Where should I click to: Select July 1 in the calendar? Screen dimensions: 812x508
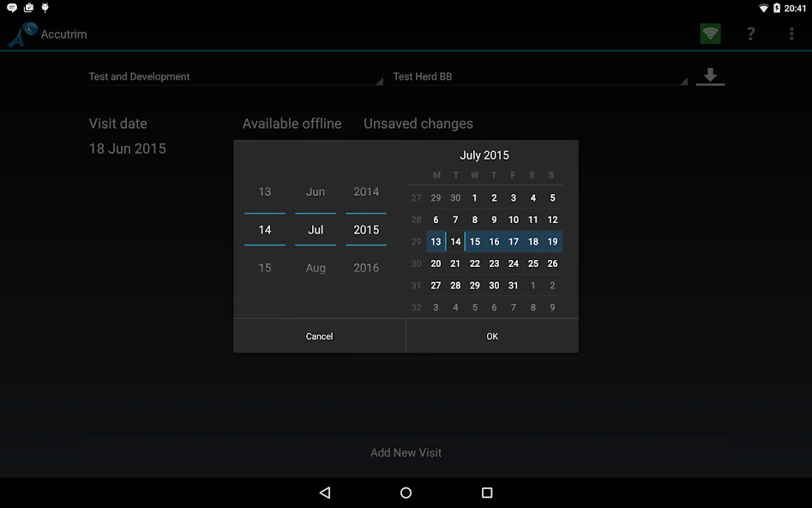(x=474, y=198)
